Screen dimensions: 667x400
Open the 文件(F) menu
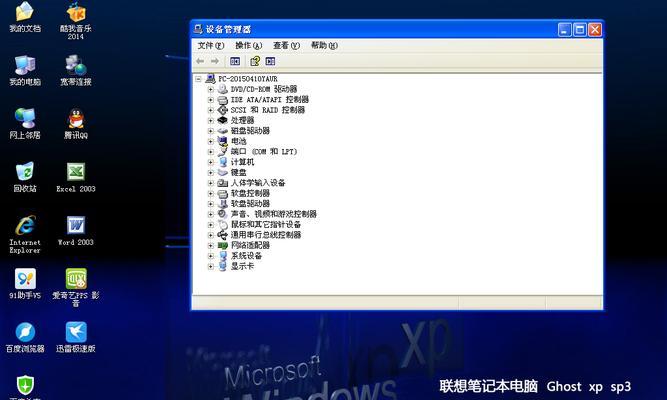click(x=211, y=45)
